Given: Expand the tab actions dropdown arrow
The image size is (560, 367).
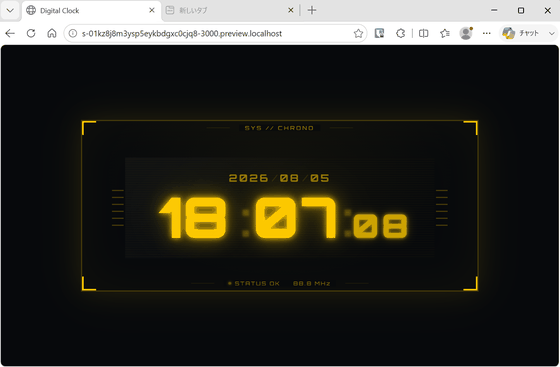Looking at the screenshot, I should click(10, 10).
